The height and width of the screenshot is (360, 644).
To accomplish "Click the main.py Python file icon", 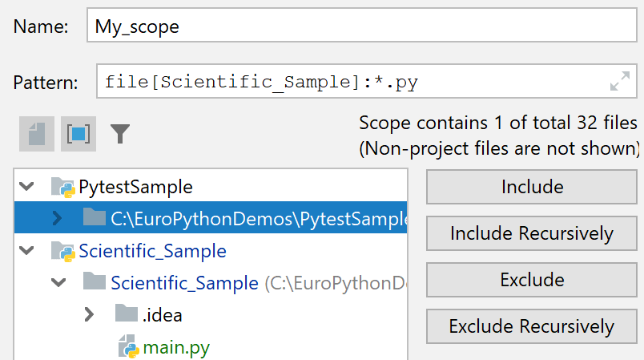I will 128,348.
